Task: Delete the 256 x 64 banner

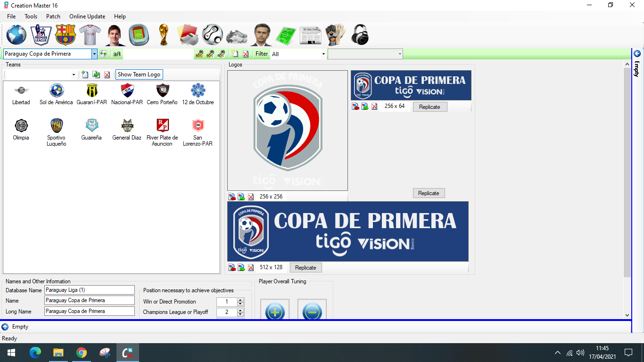Action: coord(374,107)
